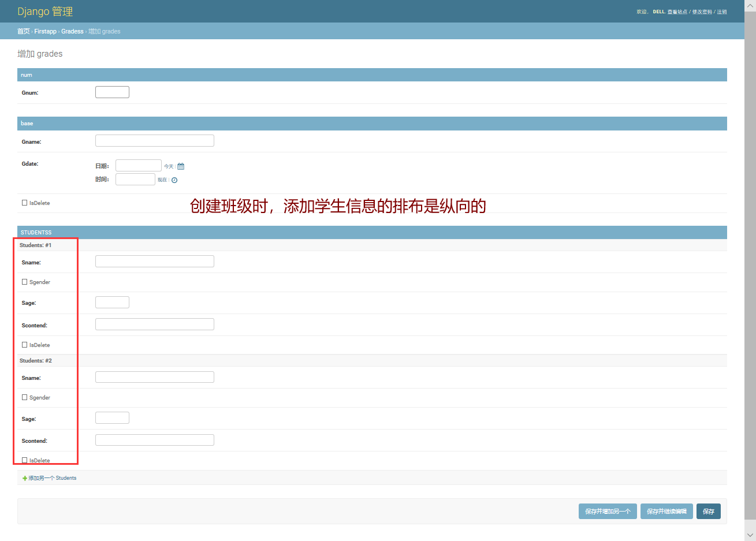Image resolution: width=756 pixels, height=541 pixels.
Task: Click 现在 shortcut next to time field
Action: coord(162,180)
